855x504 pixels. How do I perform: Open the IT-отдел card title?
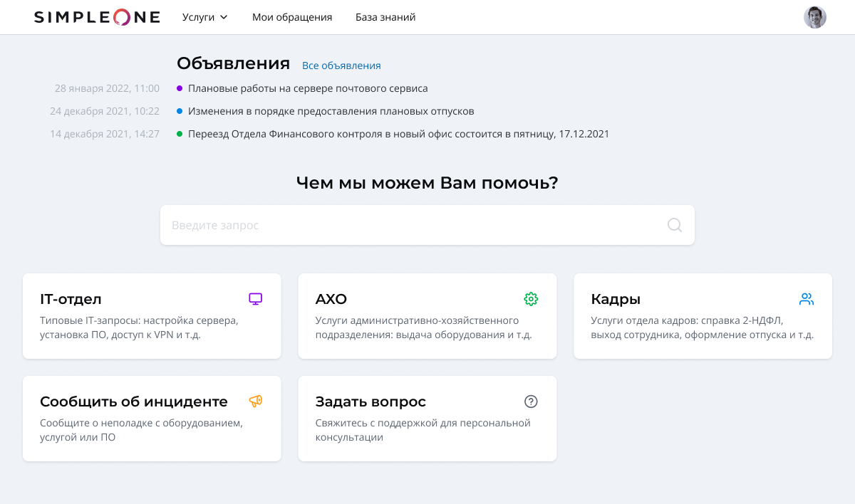[71, 300]
